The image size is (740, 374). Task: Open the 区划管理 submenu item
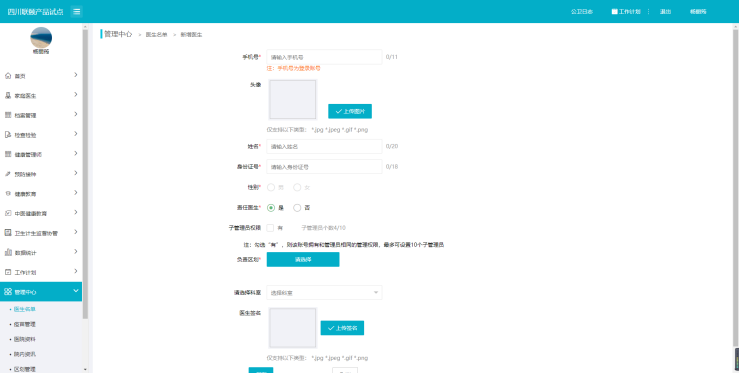[25, 369]
